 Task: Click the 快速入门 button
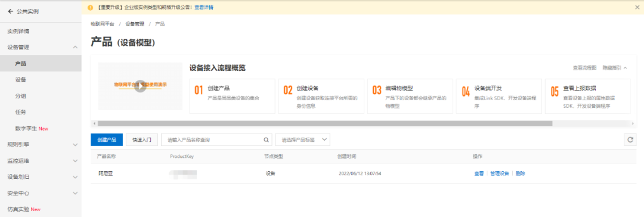point(142,139)
